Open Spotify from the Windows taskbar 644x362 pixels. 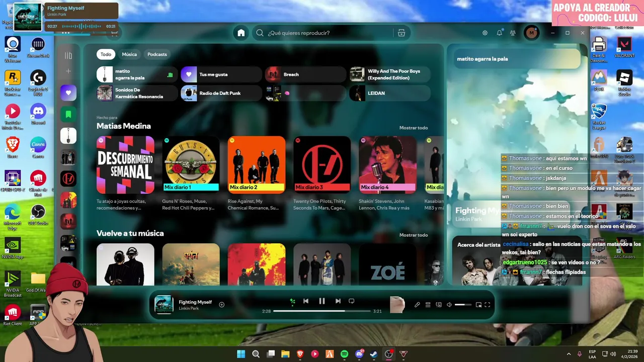click(344, 354)
